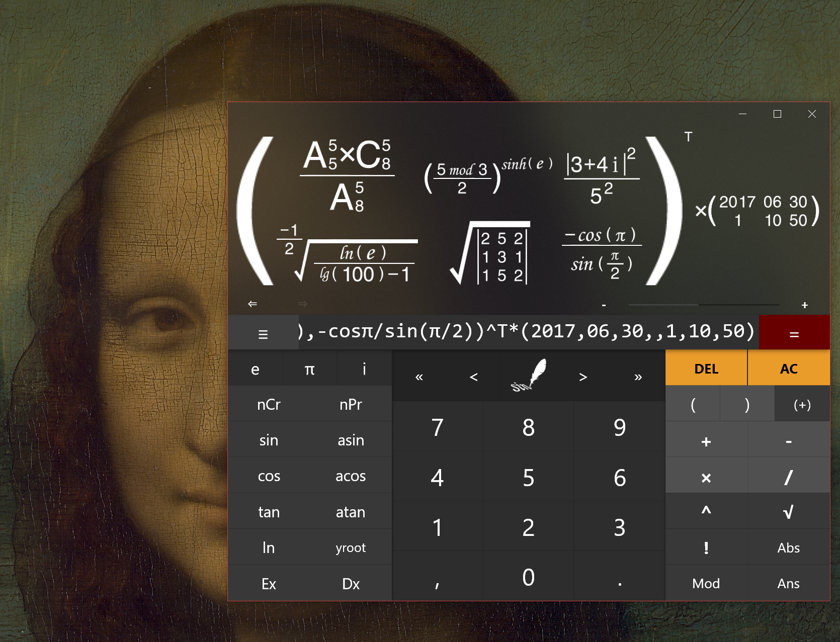Click the Mod key
Viewport: 840px width, 642px height.
coord(706,583)
